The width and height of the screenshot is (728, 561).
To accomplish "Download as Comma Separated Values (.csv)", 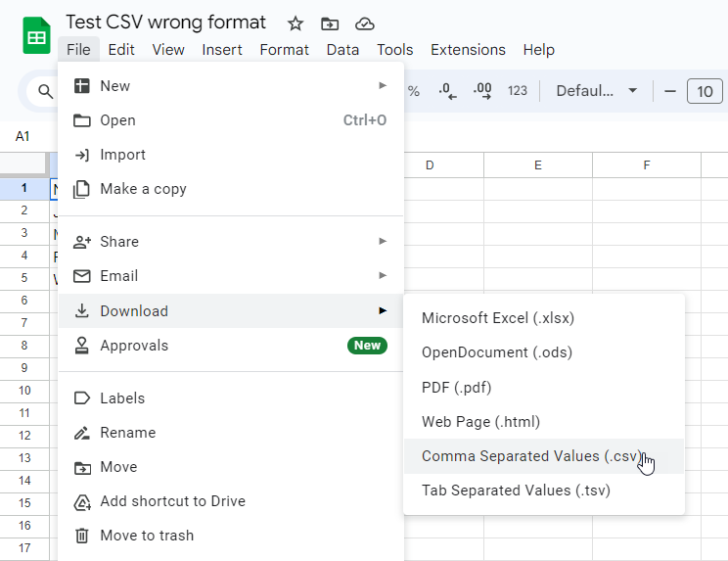I will [x=544, y=456].
